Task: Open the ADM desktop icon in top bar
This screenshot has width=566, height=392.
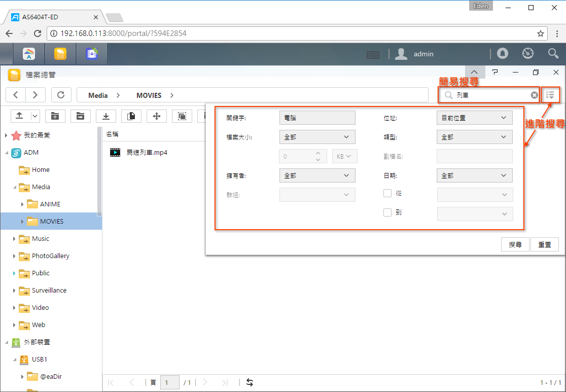Action: (x=29, y=54)
